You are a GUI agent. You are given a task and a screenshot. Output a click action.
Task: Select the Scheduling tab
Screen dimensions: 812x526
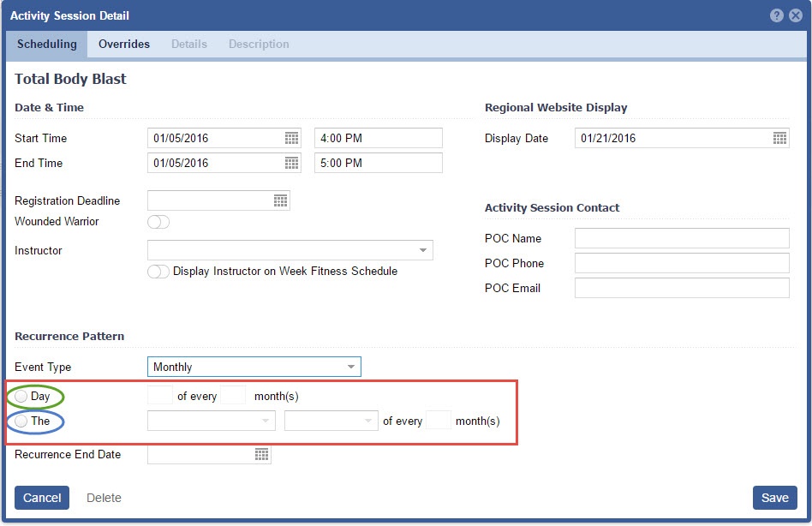pos(47,45)
